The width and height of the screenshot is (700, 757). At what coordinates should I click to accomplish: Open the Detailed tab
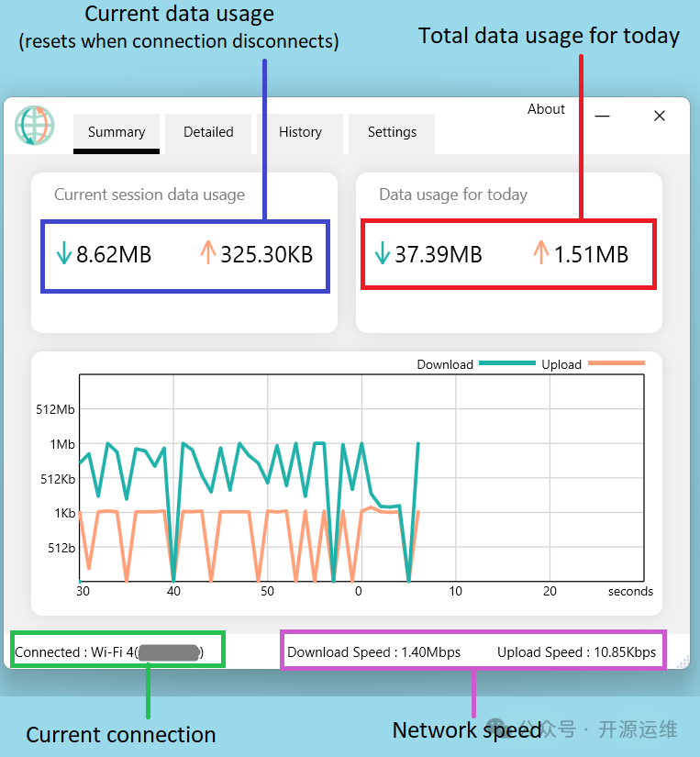208,132
